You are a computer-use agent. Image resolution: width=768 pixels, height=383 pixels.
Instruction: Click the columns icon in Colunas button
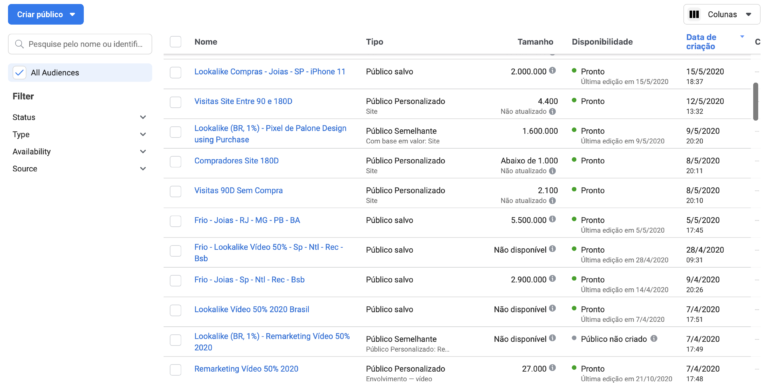click(x=694, y=15)
